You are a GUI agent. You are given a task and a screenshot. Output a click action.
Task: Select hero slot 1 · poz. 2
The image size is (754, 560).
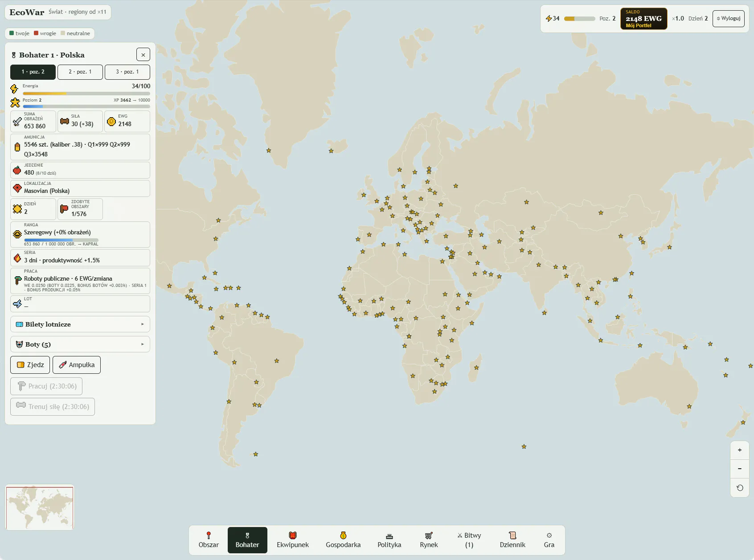(33, 72)
